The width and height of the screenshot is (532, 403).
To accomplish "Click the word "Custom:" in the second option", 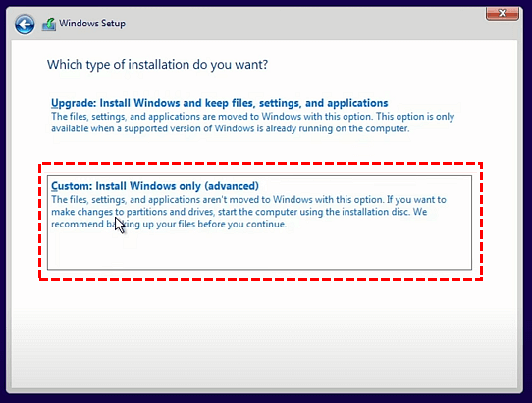I will click(72, 186).
